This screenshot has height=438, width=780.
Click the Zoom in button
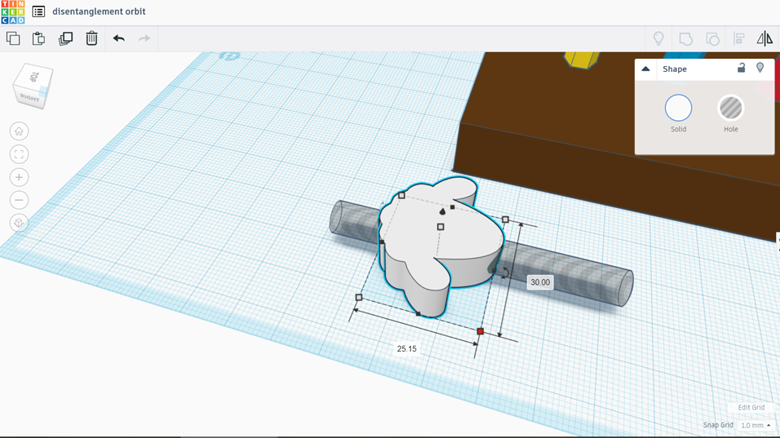coord(19,177)
